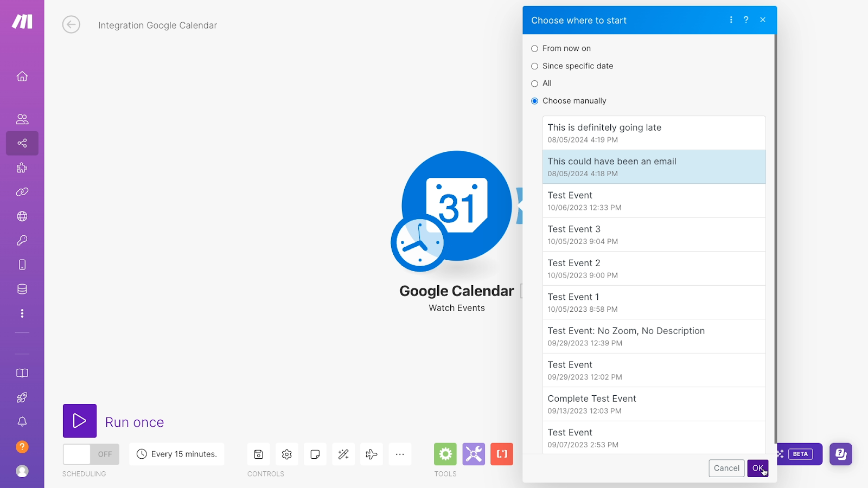The image size is (868, 488).
Task: Click the Auto-align magic wand icon
Action: pyautogui.click(x=343, y=454)
